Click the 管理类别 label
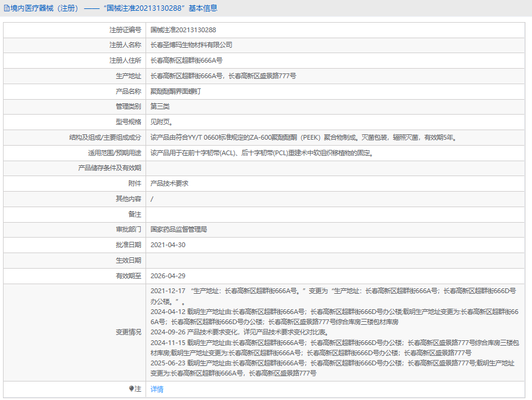The height and width of the screenshot is (400, 532). (129, 106)
